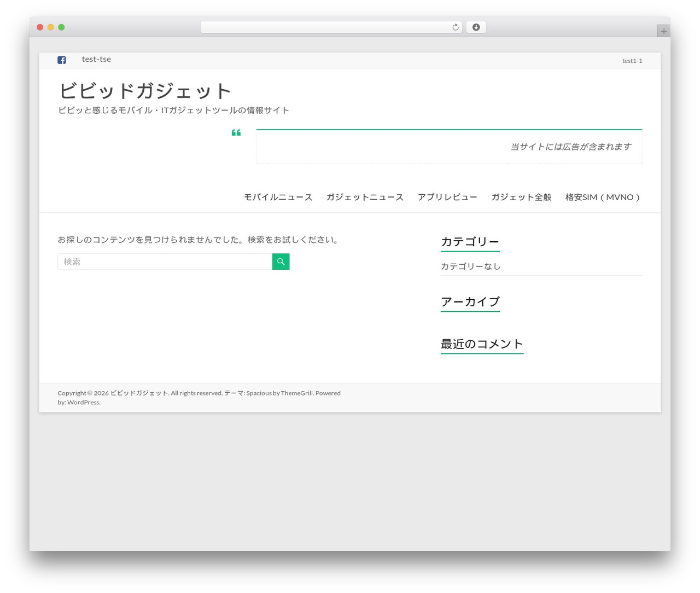The height and width of the screenshot is (593, 700).
Task: Click the カテゴリーなし list entry
Action: (x=471, y=266)
